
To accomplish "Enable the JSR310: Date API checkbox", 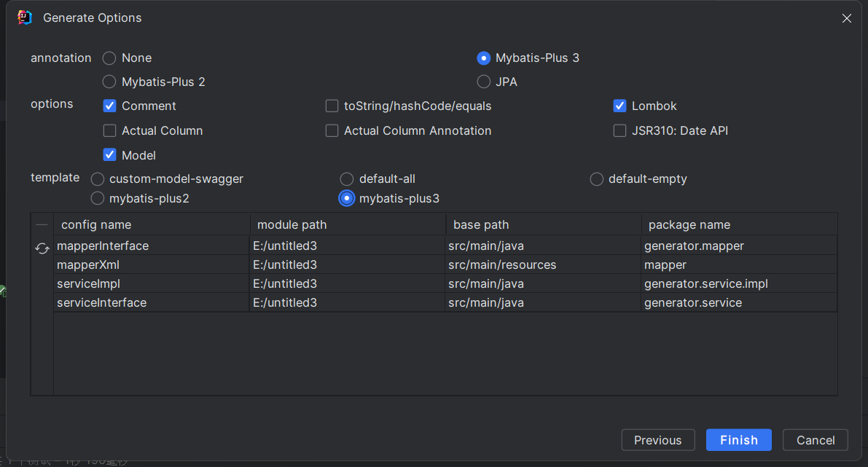I will pos(619,130).
